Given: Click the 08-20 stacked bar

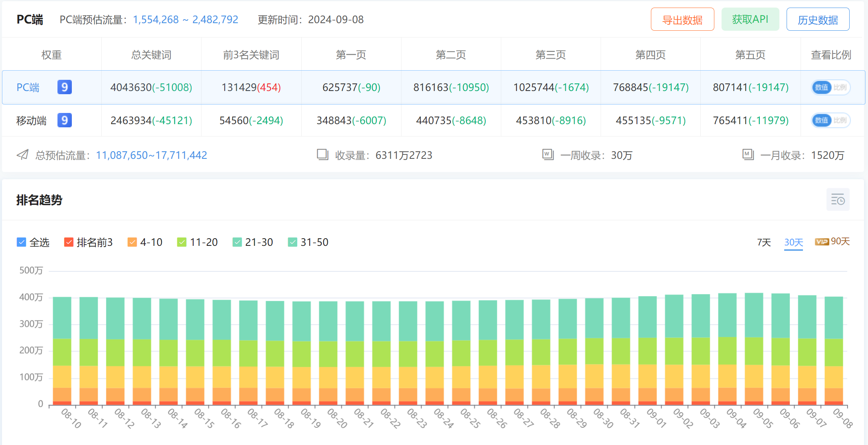Looking at the screenshot, I should click(x=328, y=353).
